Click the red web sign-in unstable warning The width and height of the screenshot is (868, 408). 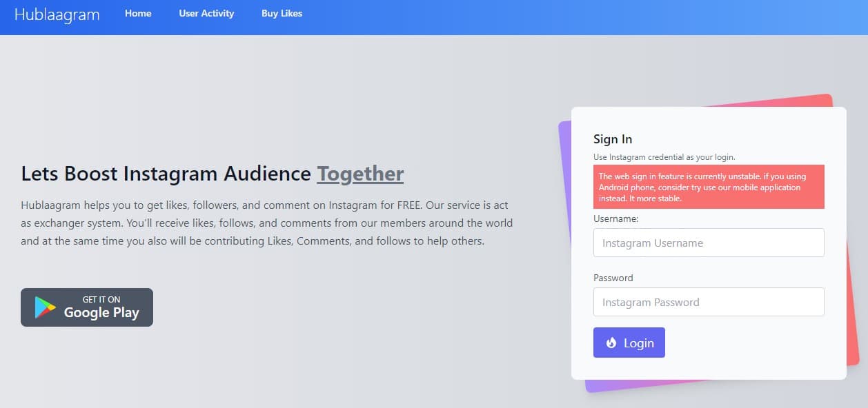pyautogui.click(x=709, y=187)
